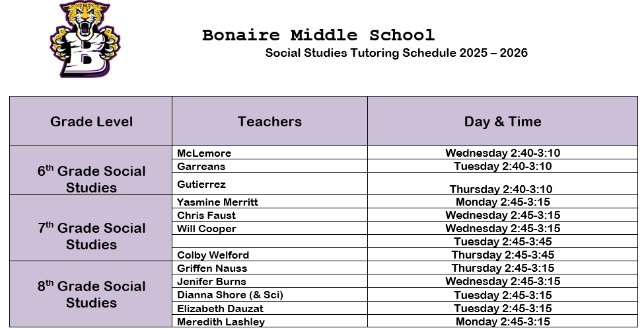The height and width of the screenshot is (334, 644).
Task: Click the Teachers column header
Action: click(269, 122)
